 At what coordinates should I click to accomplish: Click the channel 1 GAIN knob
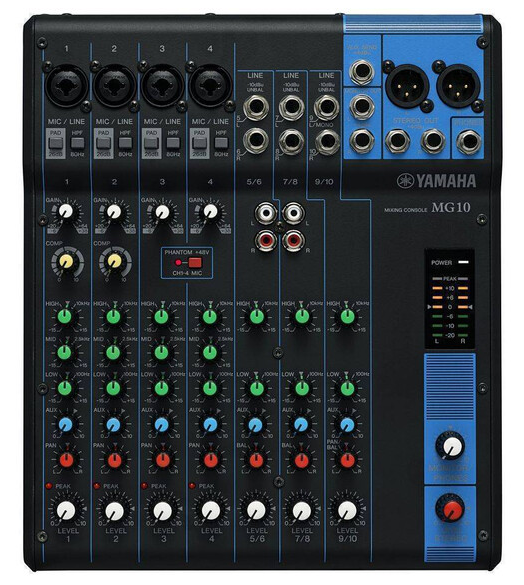click(x=66, y=211)
